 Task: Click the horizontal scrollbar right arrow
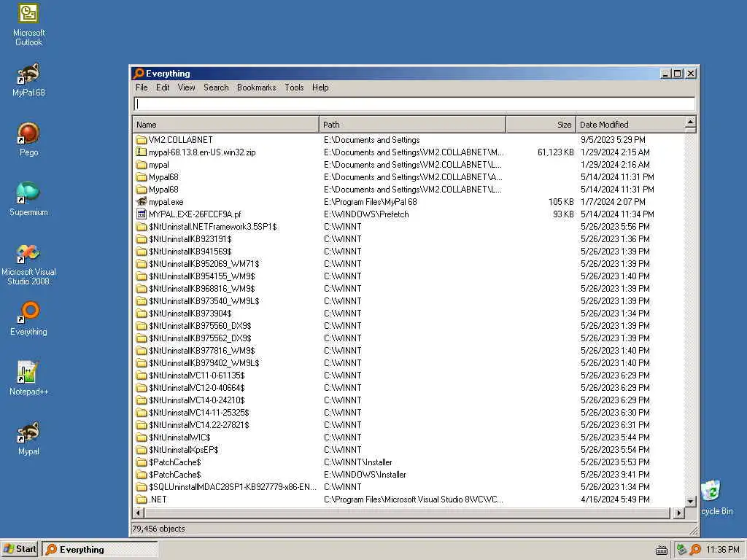(678, 513)
